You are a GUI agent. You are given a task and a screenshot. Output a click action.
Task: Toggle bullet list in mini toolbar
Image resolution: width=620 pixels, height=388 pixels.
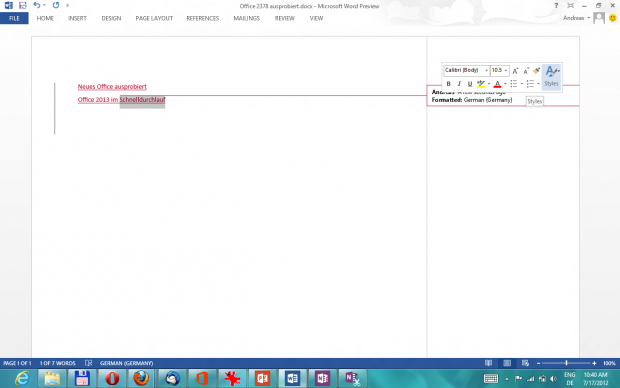[514, 84]
